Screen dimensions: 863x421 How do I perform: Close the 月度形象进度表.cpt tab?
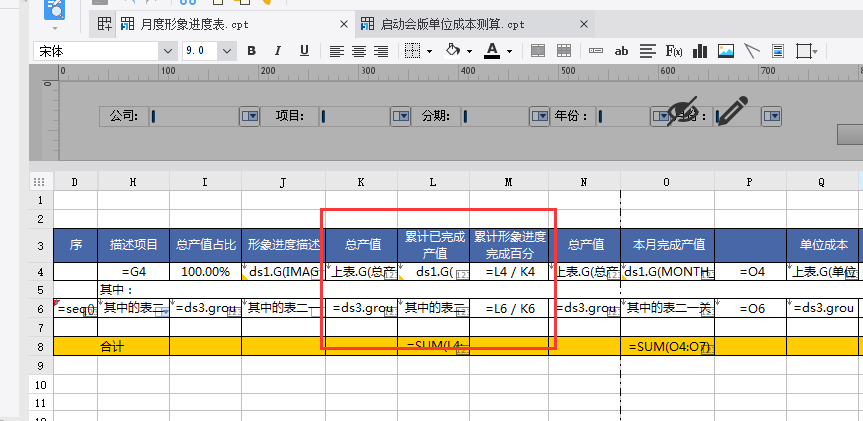[344, 24]
